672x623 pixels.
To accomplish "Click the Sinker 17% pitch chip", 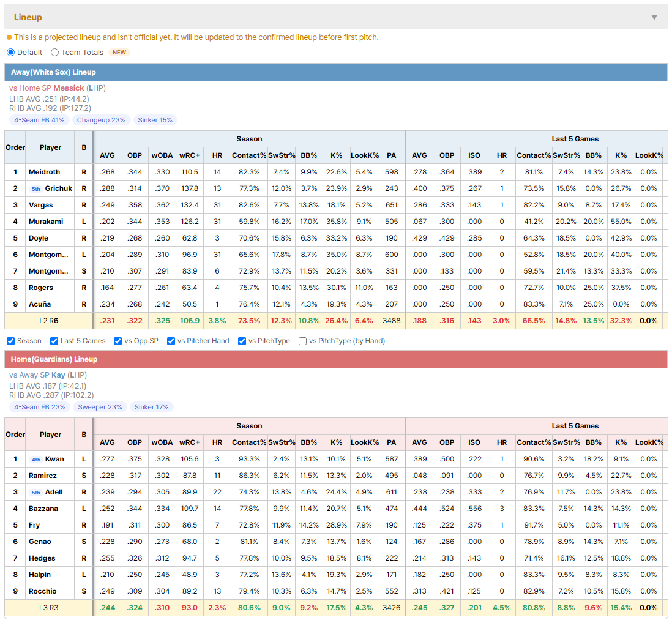I will coord(152,407).
